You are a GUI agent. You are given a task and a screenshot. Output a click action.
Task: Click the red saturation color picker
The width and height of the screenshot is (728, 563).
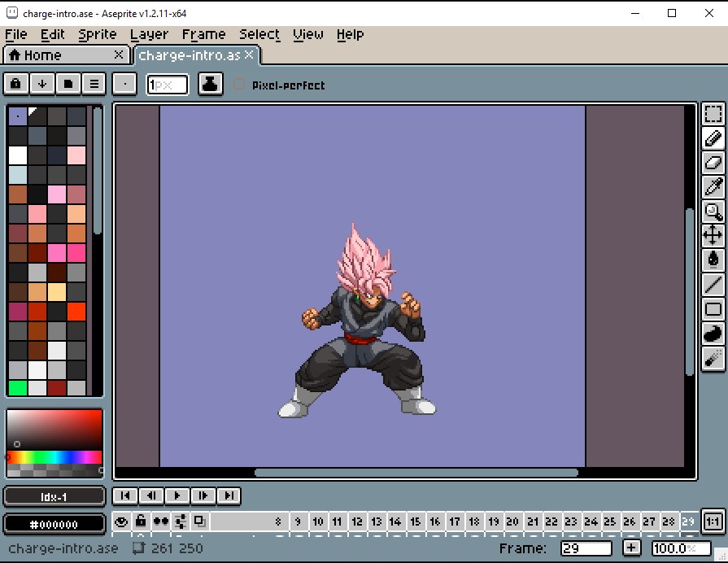(x=54, y=430)
